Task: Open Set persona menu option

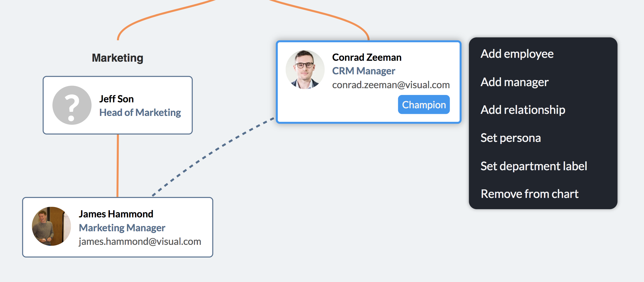Action: (x=510, y=138)
